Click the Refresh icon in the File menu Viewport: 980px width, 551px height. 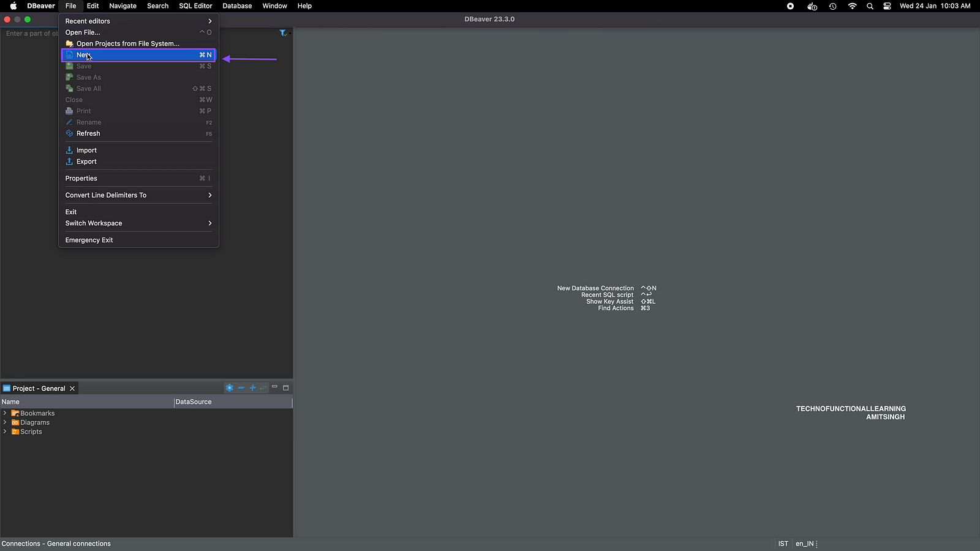pyautogui.click(x=69, y=133)
